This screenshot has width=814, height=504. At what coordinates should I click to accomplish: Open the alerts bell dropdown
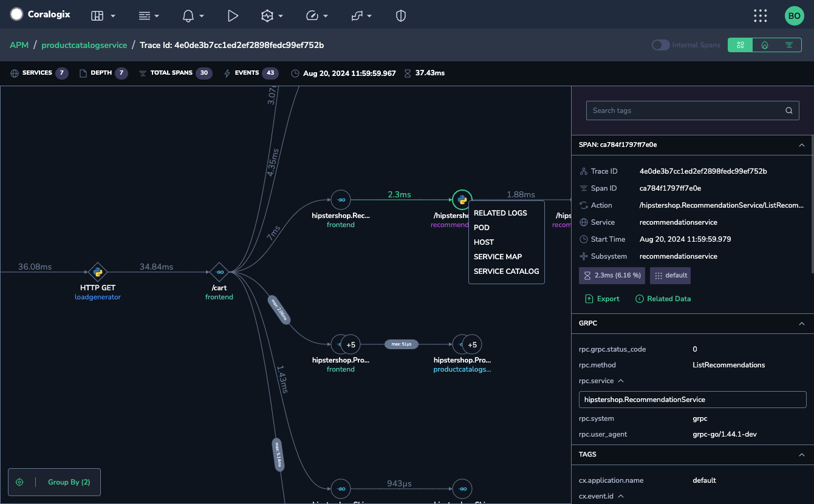pos(188,16)
